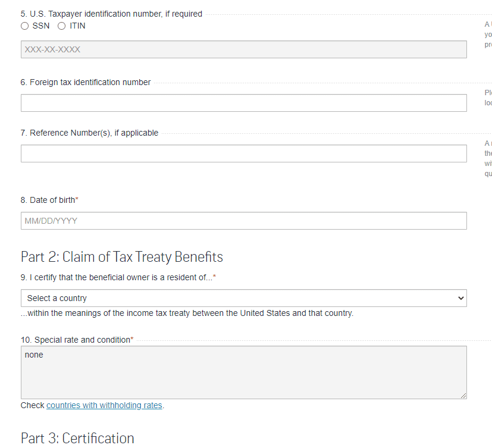Click the income tax treaty note text

click(187, 313)
